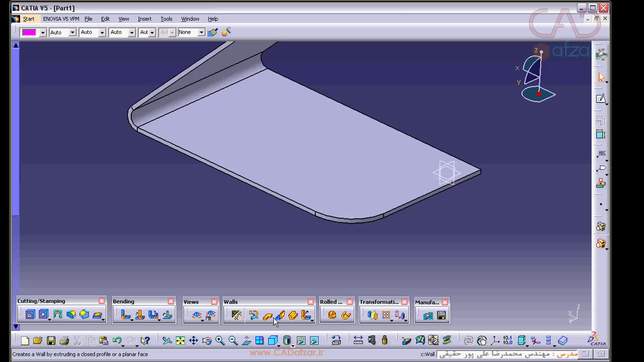Click the Undo arrow icon

(x=117, y=341)
